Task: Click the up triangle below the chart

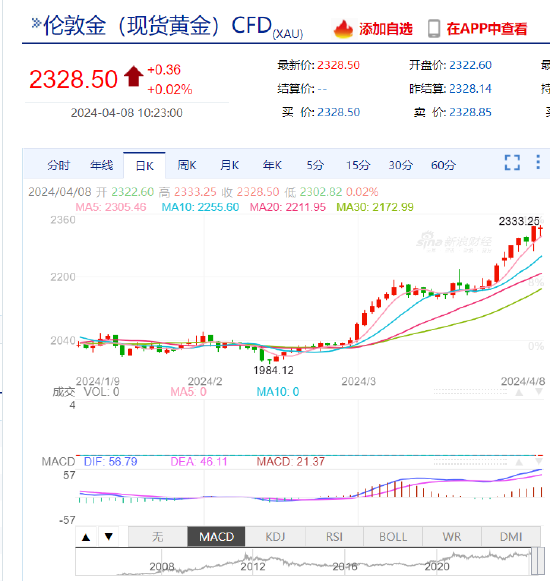Action: pyautogui.click(x=86, y=537)
